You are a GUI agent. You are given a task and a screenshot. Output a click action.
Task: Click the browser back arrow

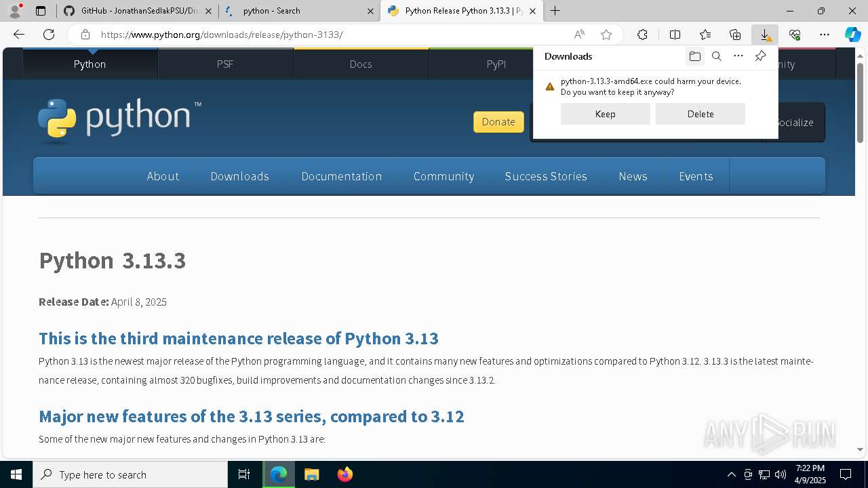(19, 35)
